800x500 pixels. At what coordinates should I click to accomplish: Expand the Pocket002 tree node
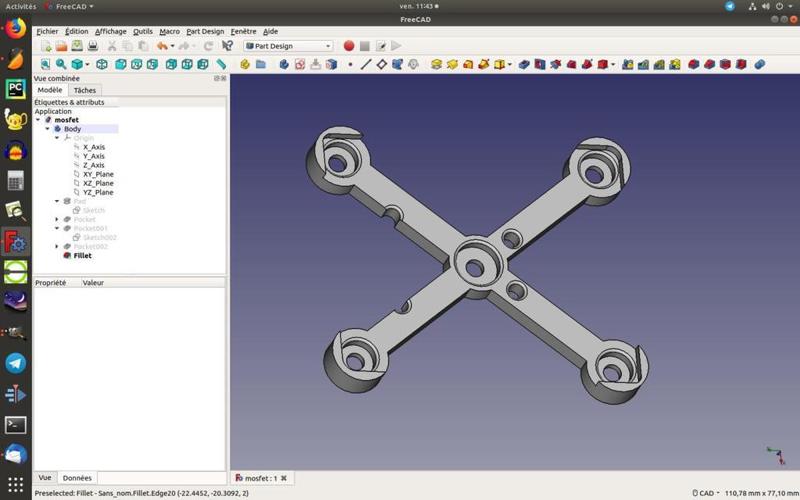pyautogui.click(x=57, y=246)
